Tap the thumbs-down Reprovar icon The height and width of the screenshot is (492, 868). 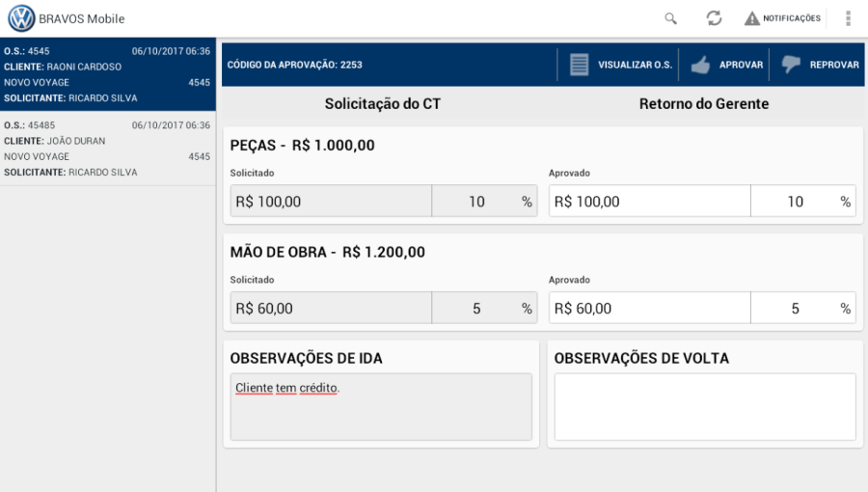(x=791, y=65)
